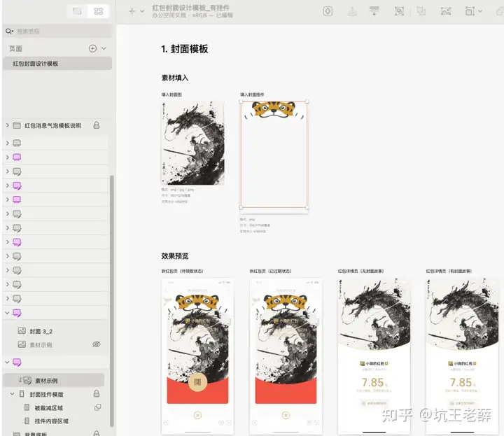Select the 拆红包页 (待领取状态) artboard title
Viewport: 504px width, 436px height.
[x=182, y=271]
